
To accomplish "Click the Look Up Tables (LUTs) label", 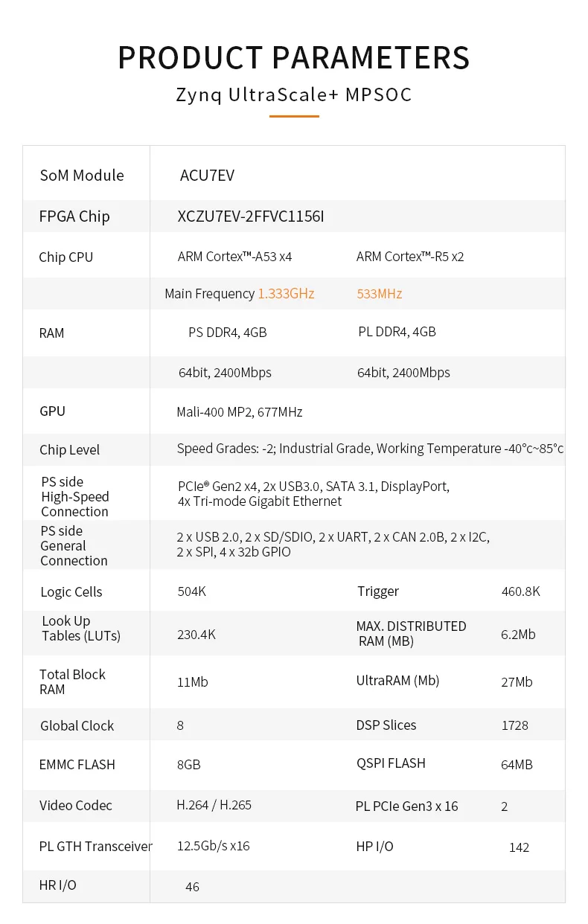I will (80, 628).
